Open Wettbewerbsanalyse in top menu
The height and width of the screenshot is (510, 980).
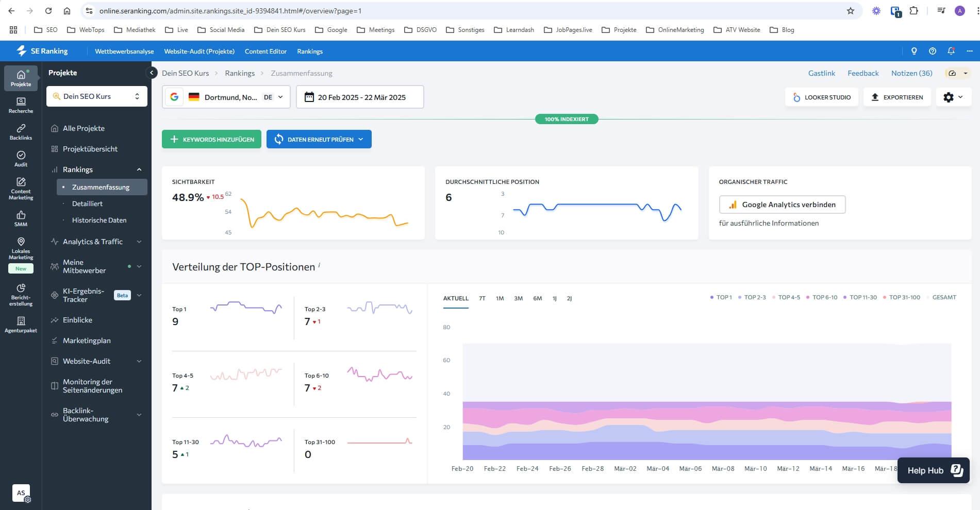click(124, 51)
